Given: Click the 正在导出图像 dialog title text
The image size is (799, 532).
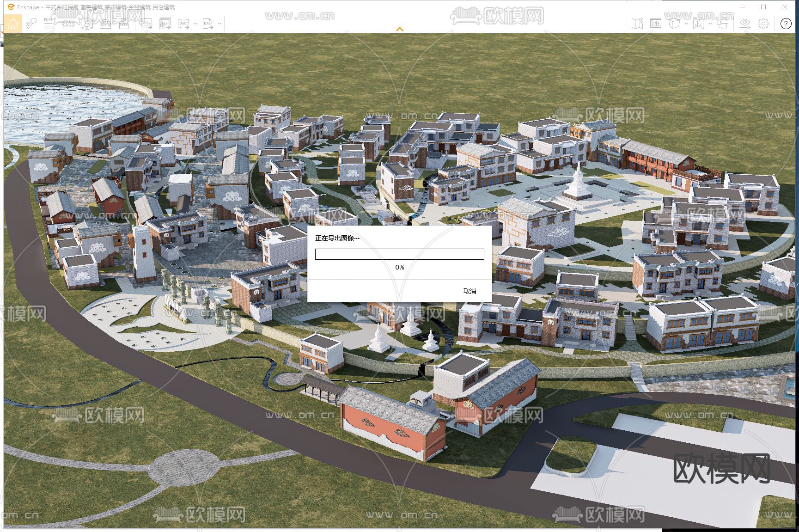Looking at the screenshot, I should click(337, 238).
